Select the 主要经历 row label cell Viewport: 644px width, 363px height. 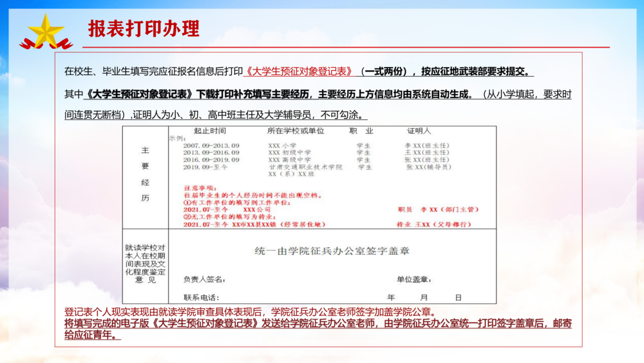(145, 174)
